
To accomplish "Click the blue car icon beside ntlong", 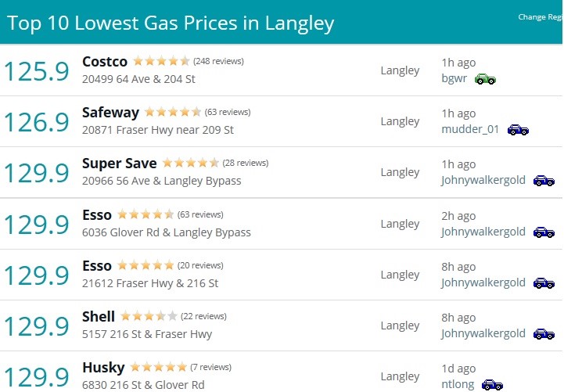I will click(x=492, y=385).
